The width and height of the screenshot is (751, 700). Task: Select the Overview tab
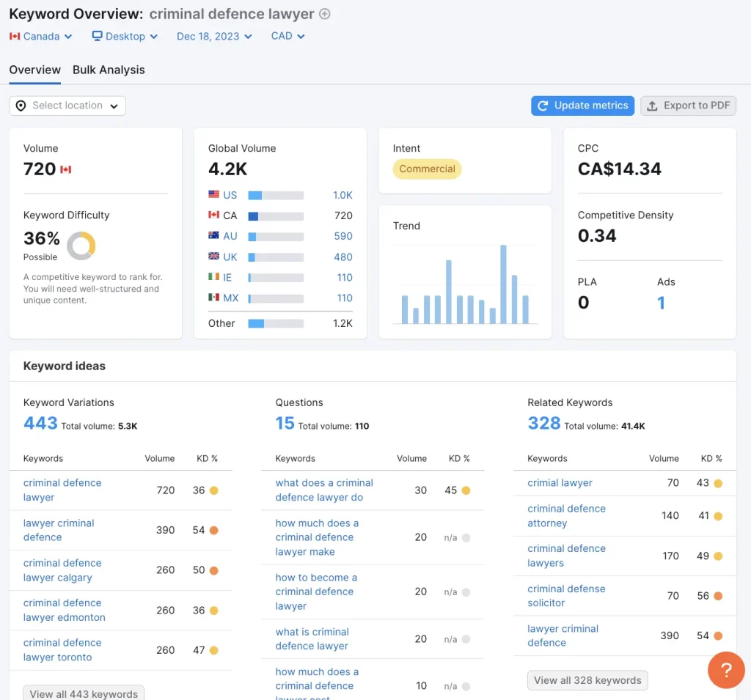point(34,70)
